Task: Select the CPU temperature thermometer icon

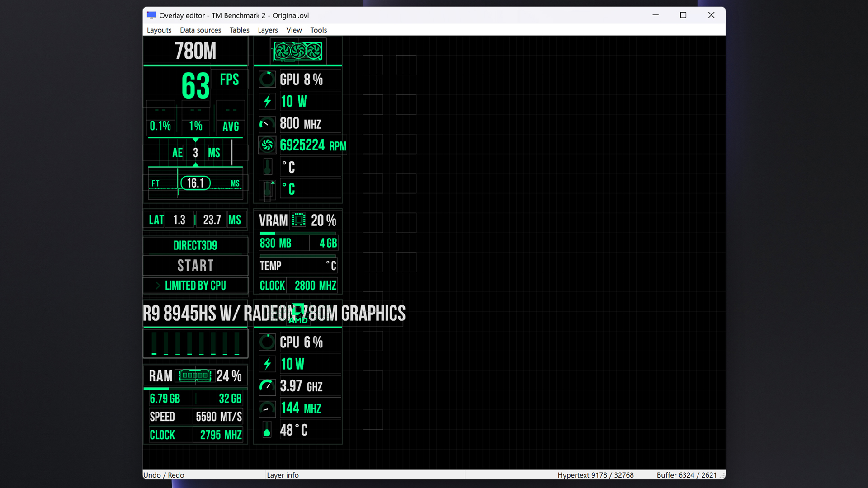Action: coord(267,430)
